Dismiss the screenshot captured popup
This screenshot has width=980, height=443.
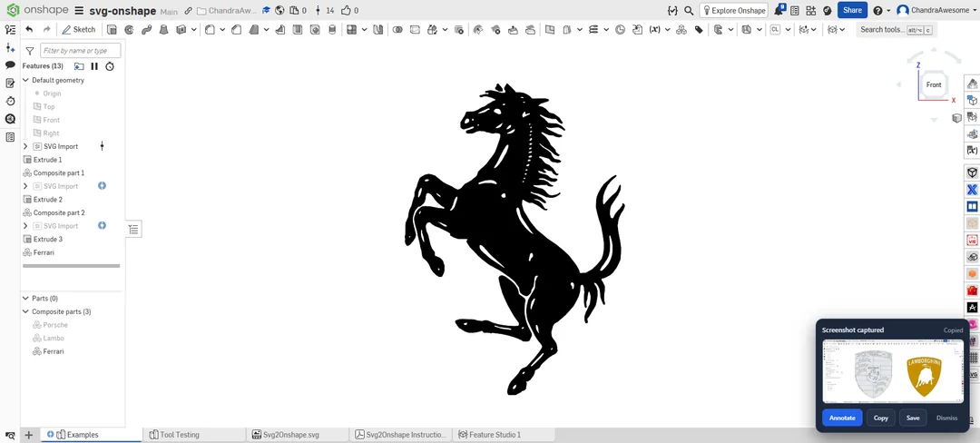946,418
